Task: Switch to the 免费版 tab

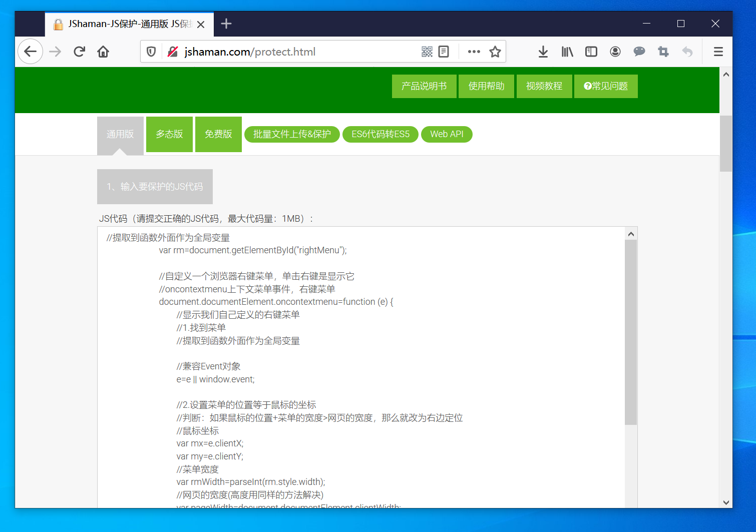Action: pyautogui.click(x=218, y=134)
